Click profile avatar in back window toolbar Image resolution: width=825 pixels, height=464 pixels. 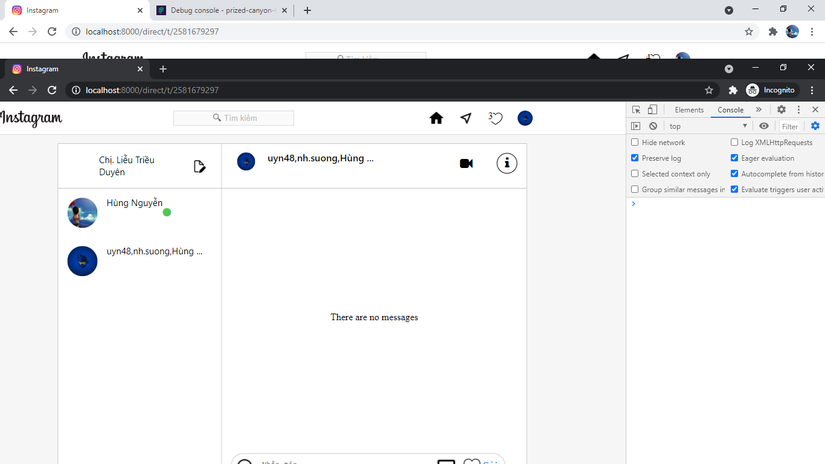click(792, 32)
